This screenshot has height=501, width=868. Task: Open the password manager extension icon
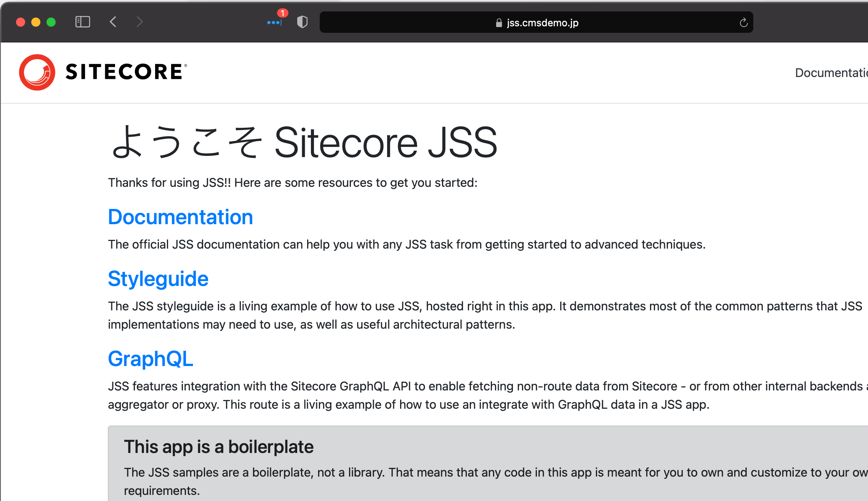[275, 22]
